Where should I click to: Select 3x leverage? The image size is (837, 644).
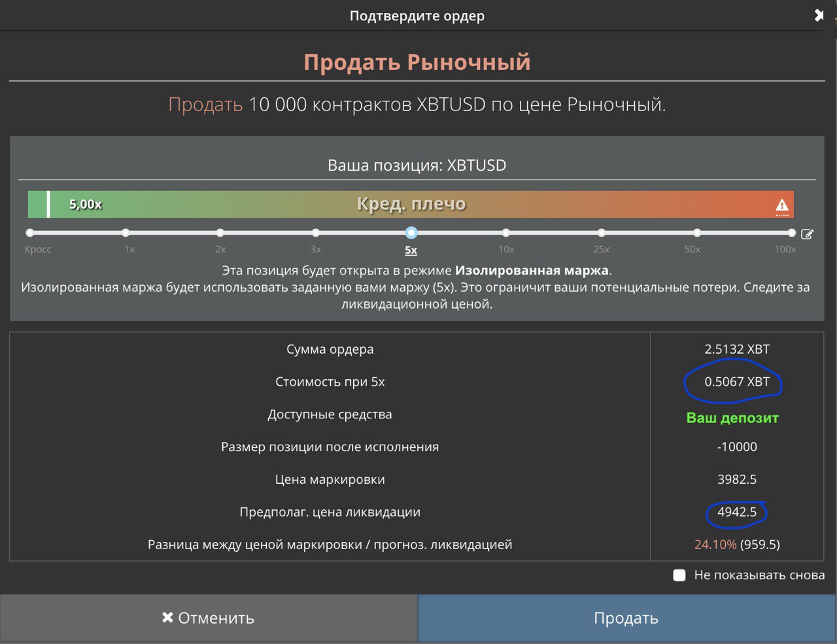(x=316, y=232)
